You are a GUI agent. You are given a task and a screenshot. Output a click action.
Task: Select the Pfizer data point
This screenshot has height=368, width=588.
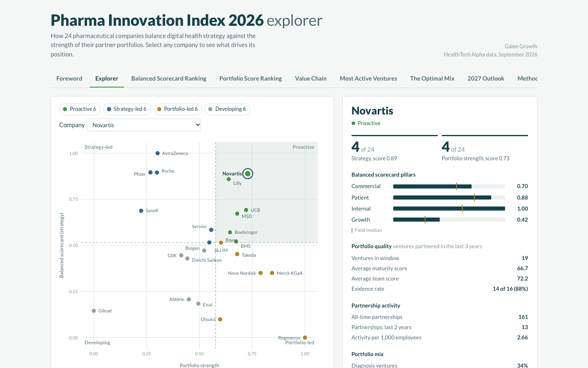point(150,173)
